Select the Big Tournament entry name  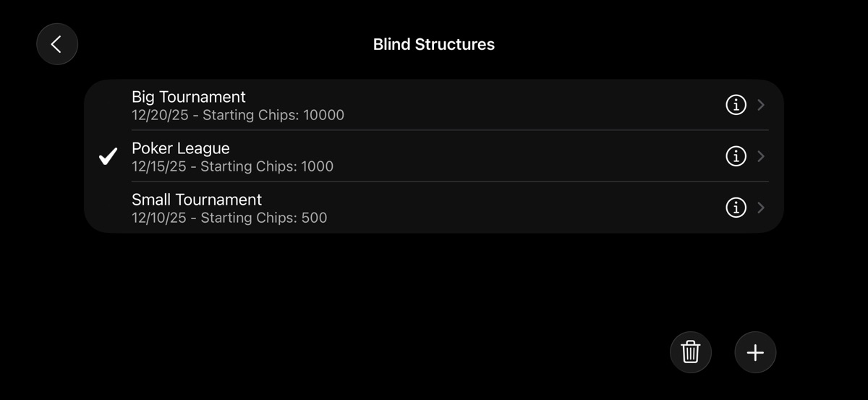(x=189, y=97)
